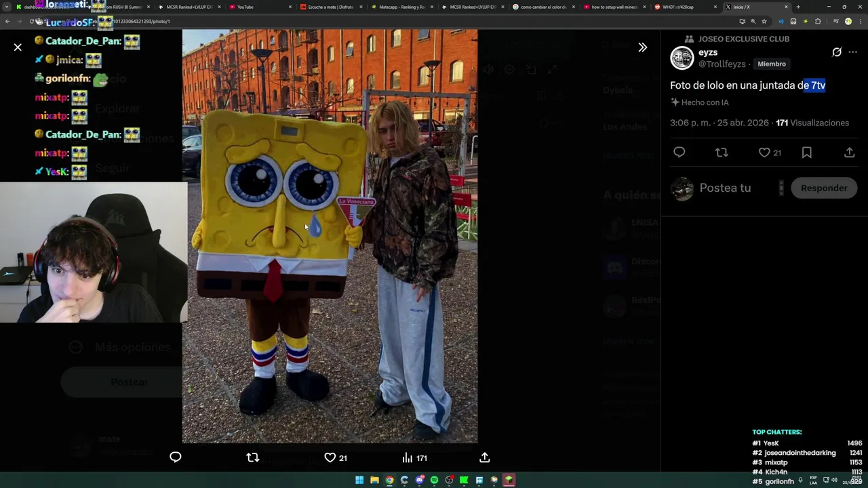
Task: Open the three-dot more menu on the post
Action: coord(853,52)
